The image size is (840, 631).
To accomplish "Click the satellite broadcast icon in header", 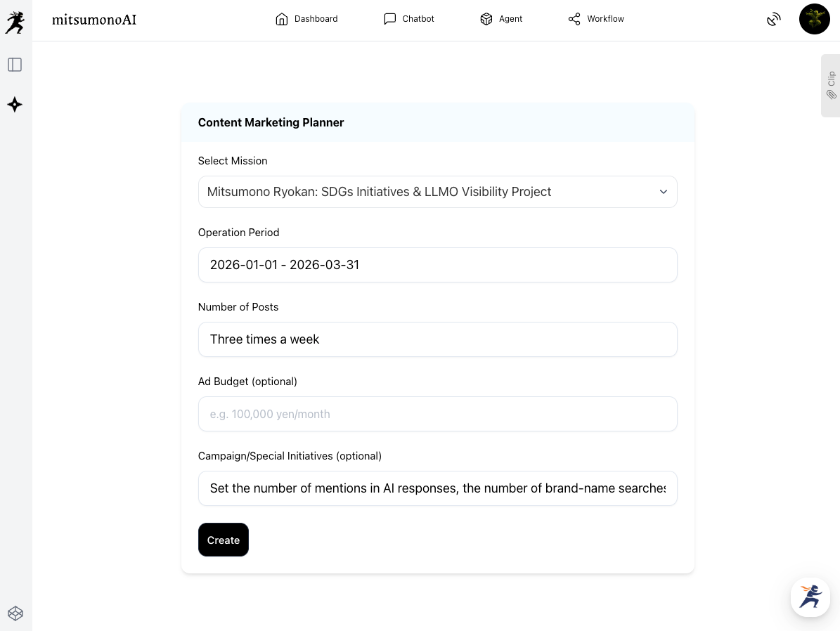I will [x=773, y=19].
